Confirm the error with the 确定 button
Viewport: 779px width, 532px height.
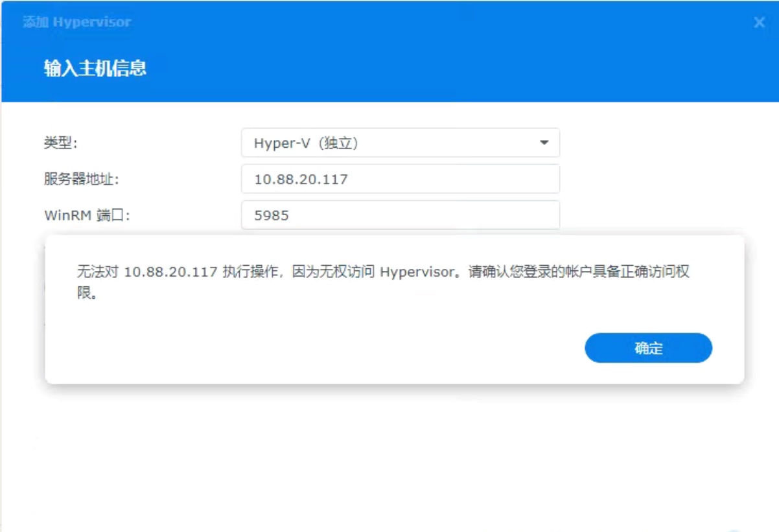click(648, 348)
